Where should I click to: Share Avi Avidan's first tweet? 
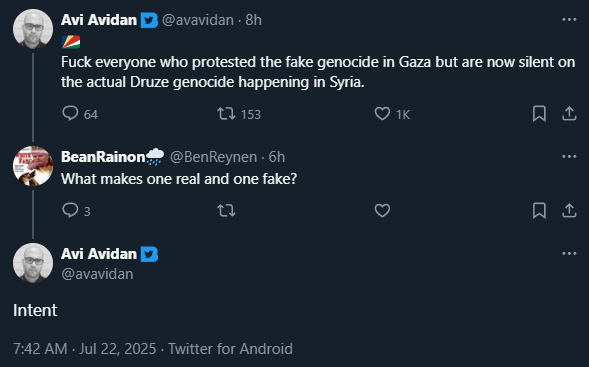[x=569, y=113]
